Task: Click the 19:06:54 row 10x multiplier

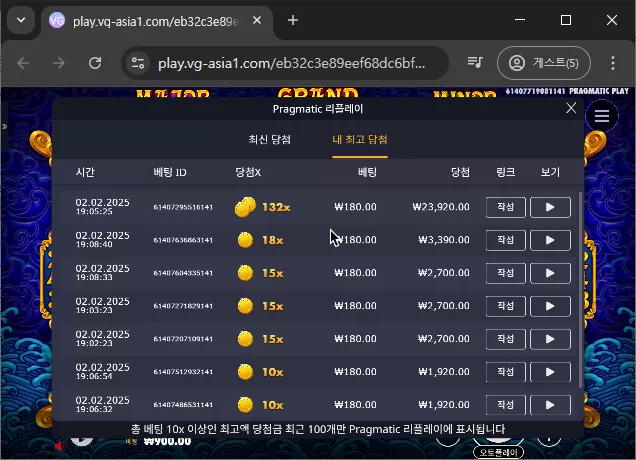Action: click(x=272, y=372)
